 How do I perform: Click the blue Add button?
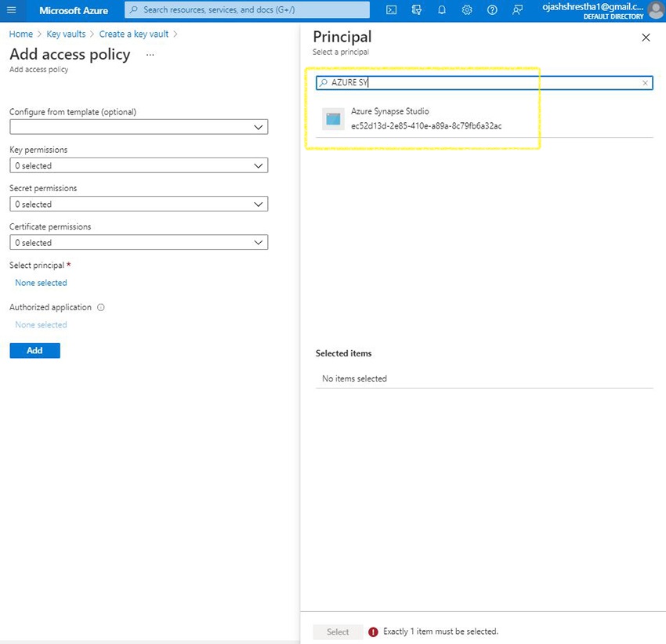(34, 351)
